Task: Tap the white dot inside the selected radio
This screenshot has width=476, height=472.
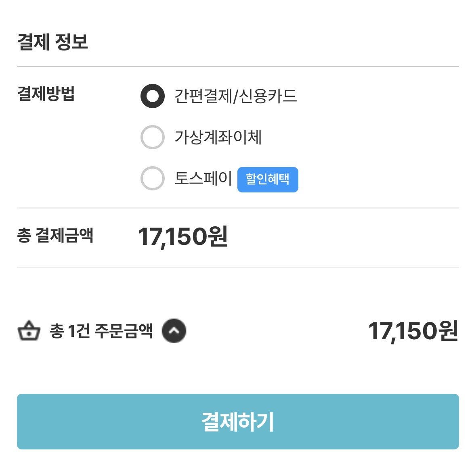Action: click(152, 96)
